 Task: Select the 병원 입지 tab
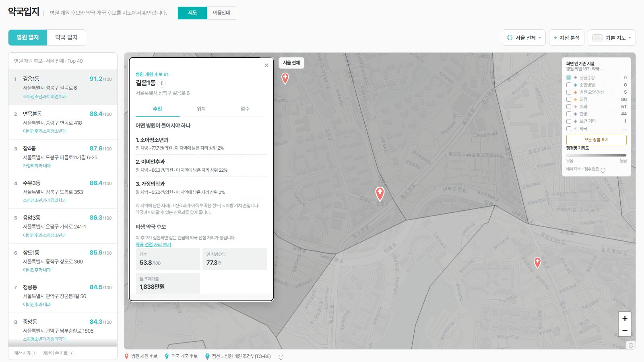(28, 37)
